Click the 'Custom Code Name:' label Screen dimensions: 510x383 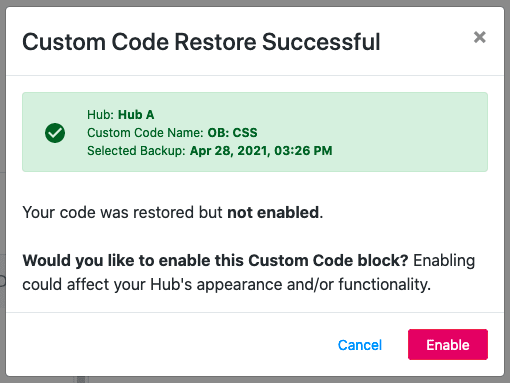(145, 133)
